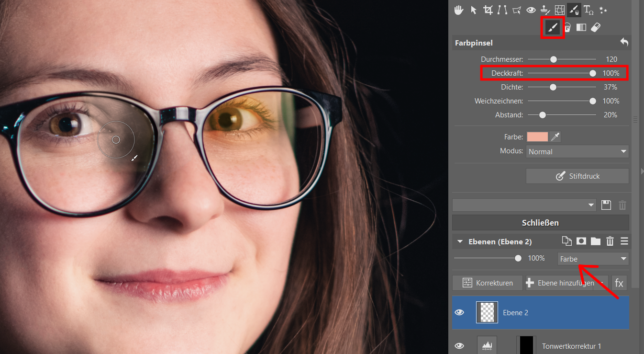The image size is (644, 354).
Task: Open the empty brush preset dropdown
Action: tap(524, 205)
